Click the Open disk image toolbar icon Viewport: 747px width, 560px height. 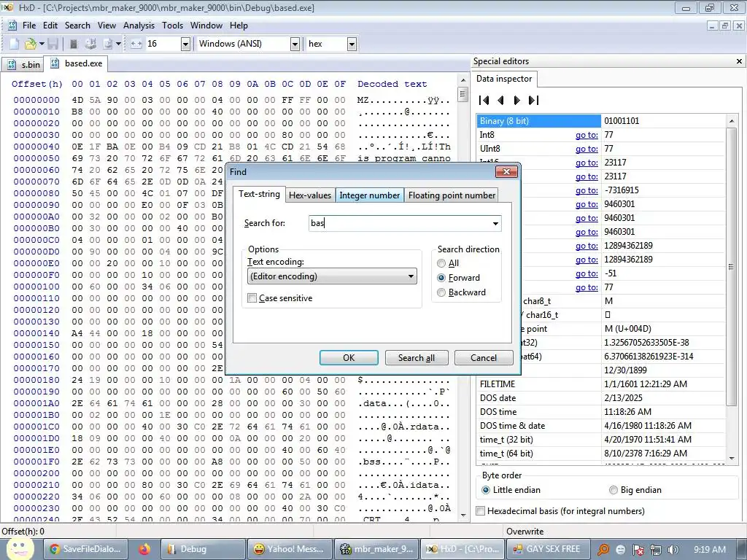pyautogui.click(x=108, y=44)
